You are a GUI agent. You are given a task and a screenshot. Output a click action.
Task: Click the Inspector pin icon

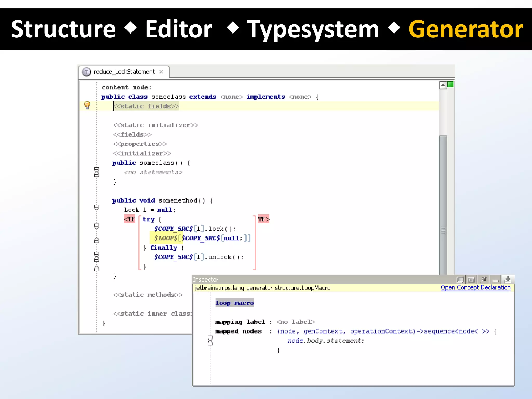point(483,280)
